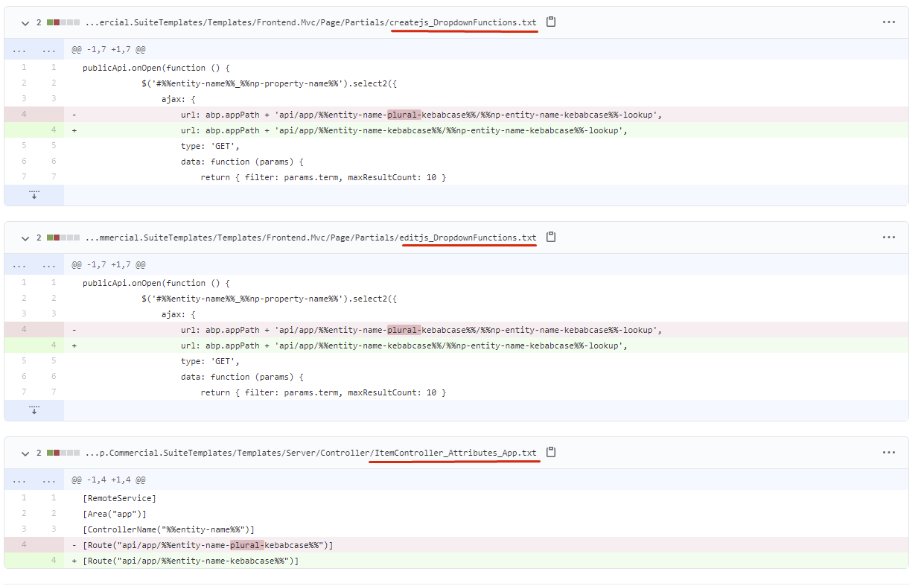Expand lines below in editjs_DropdownFunctions.txt diff
924x586 pixels.
[x=34, y=410]
